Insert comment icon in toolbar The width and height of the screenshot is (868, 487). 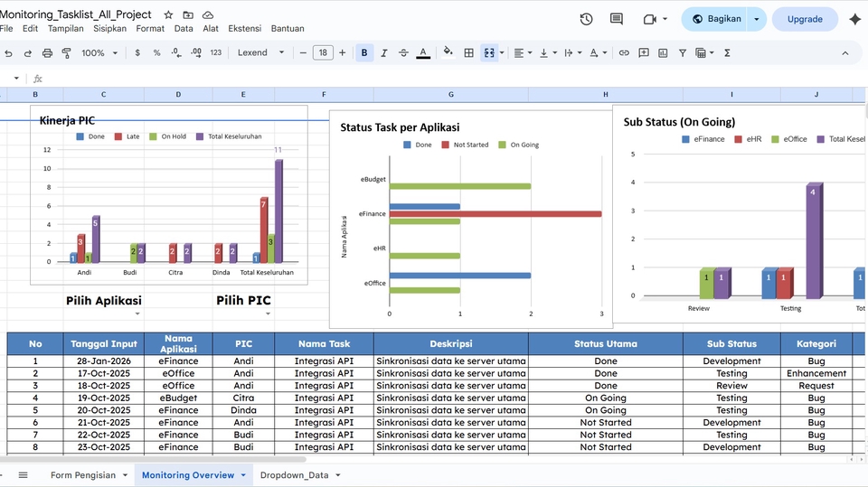643,52
